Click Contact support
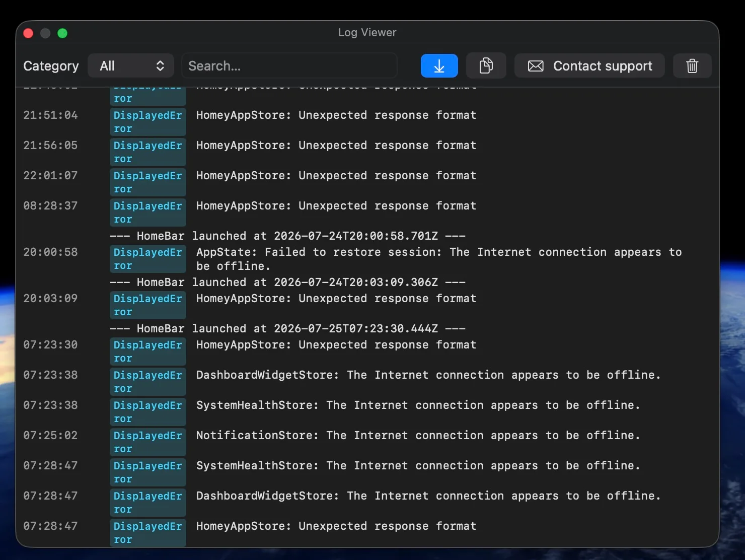 [x=589, y=66]
